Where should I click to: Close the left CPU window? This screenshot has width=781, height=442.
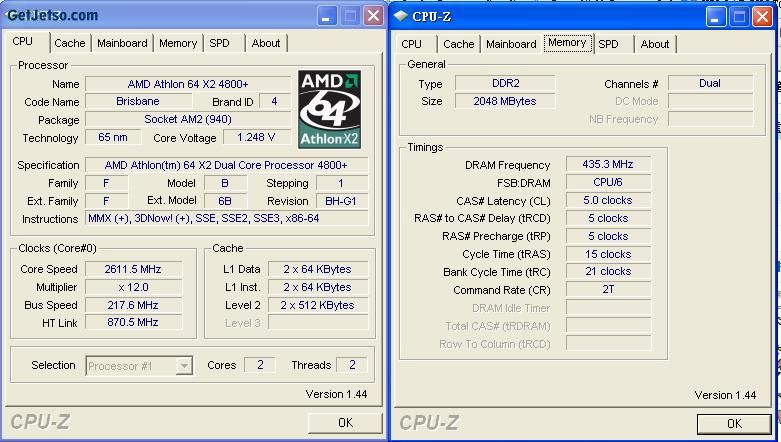[373, 16]
